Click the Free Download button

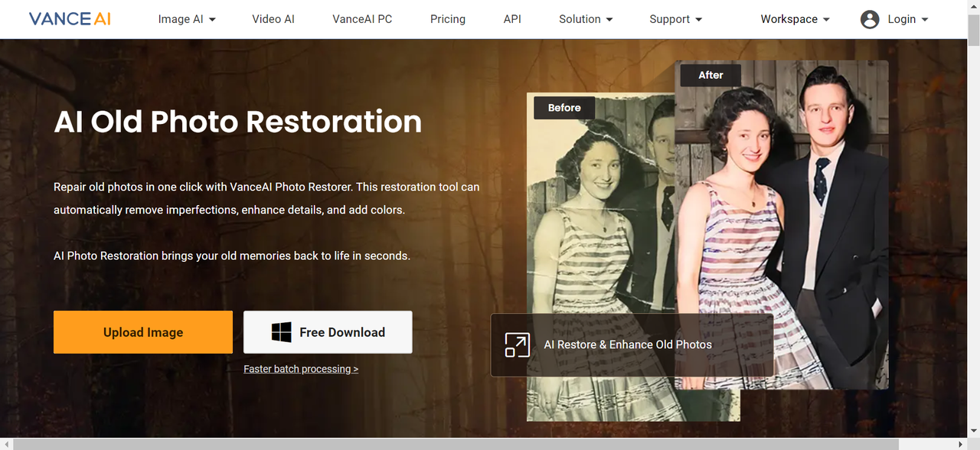tap(328, 332)
